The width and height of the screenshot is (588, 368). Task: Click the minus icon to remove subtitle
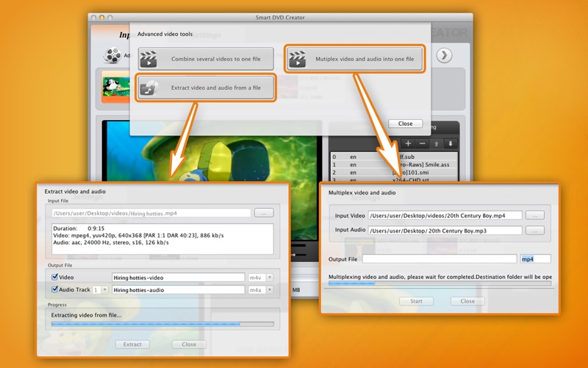pos(423,143)
